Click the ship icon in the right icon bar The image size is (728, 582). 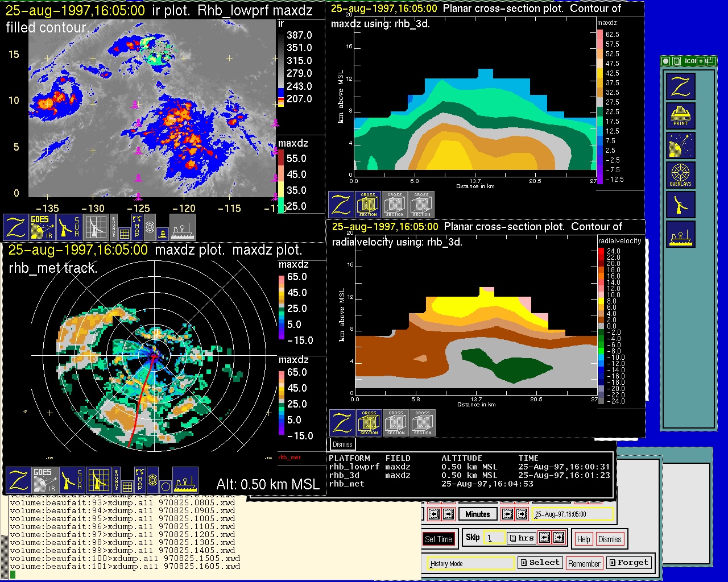[680, 234]
